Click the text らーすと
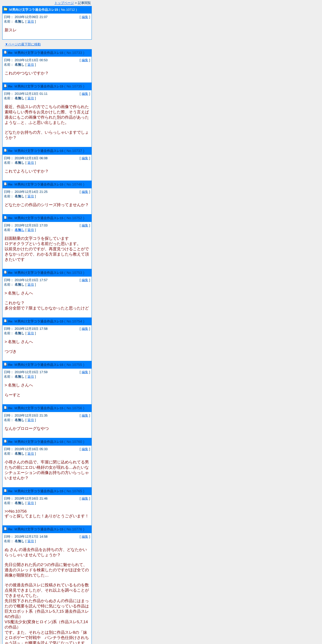322x644 pixels. click(13, 395)
